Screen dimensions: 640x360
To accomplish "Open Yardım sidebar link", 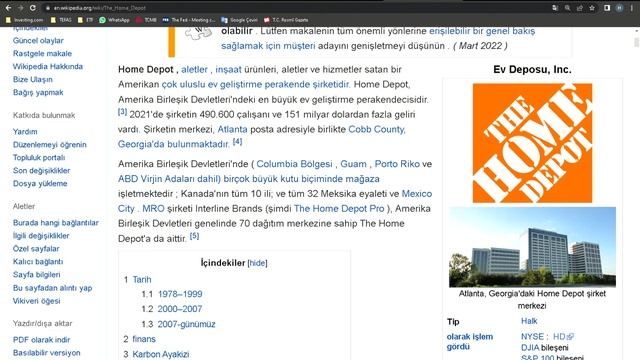I will [x=25, y=131].
